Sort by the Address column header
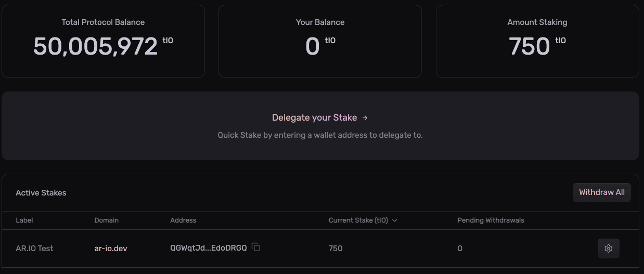Screen dimensions: 644x274 (183, 220)
